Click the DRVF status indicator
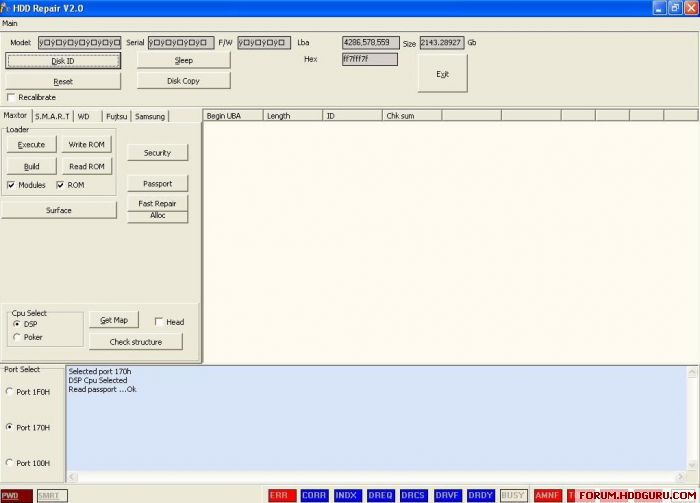Viewport: 700px width, 503px height. coord(447,495)
